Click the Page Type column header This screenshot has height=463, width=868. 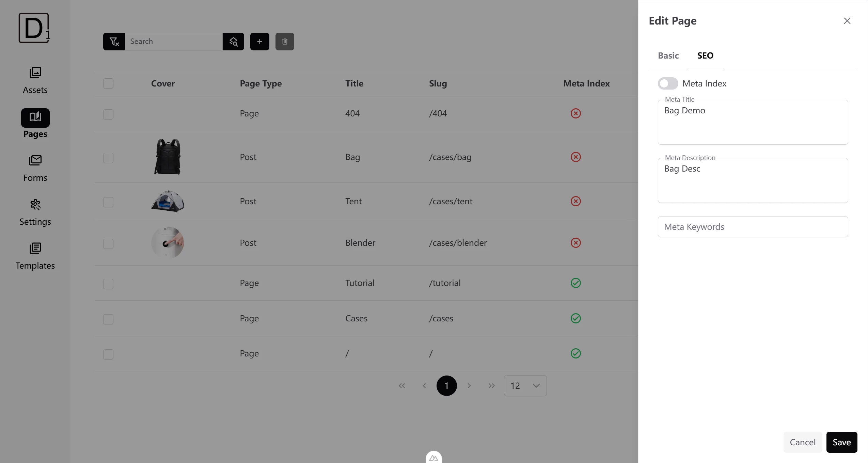261,83
